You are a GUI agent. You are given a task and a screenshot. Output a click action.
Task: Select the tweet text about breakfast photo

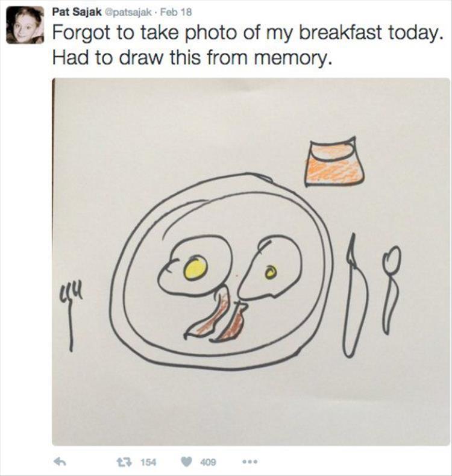246,45
